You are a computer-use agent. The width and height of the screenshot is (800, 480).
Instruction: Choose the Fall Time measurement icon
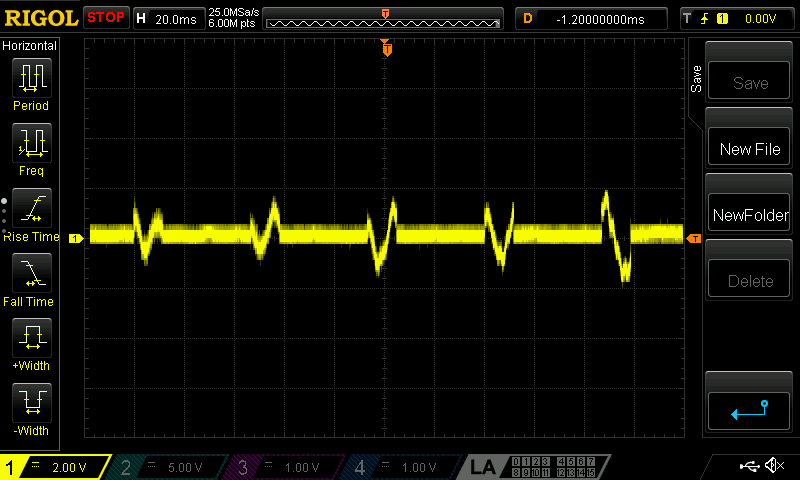(32, 273)
